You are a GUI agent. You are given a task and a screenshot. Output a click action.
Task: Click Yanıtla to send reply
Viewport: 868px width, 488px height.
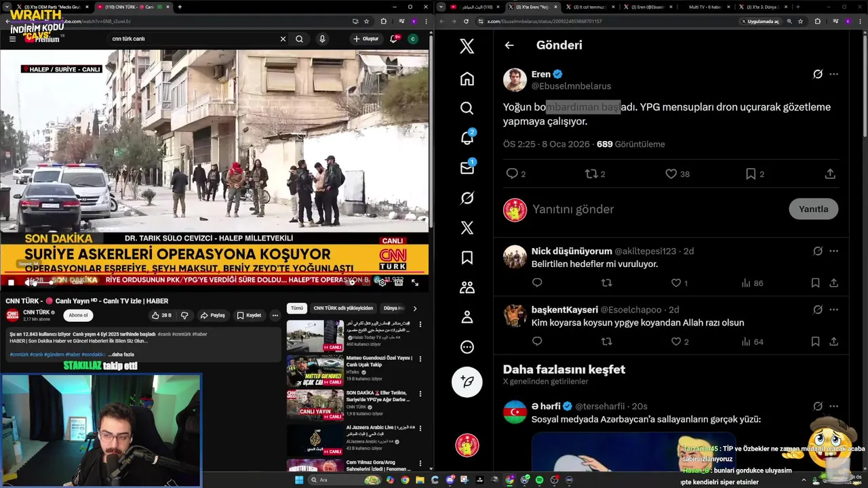point(813,209)
